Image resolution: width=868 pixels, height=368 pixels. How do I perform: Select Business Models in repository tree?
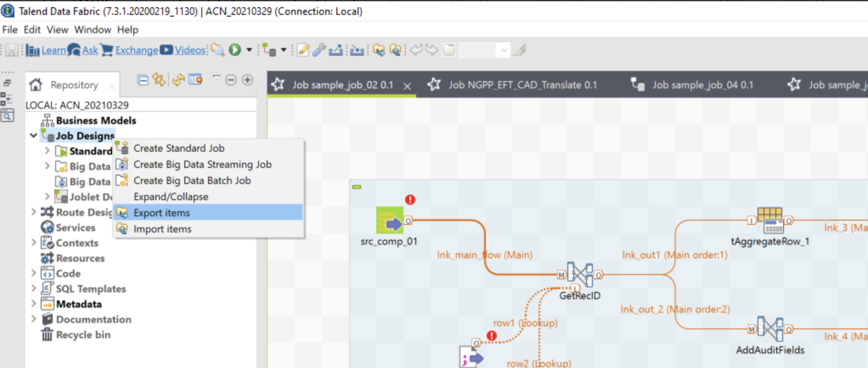click(96, 121)
